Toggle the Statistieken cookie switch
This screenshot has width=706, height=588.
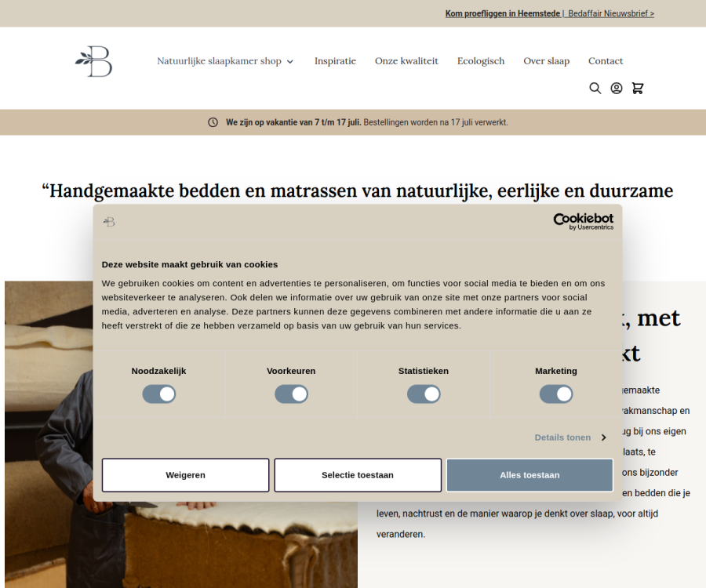tap(424, 394)
